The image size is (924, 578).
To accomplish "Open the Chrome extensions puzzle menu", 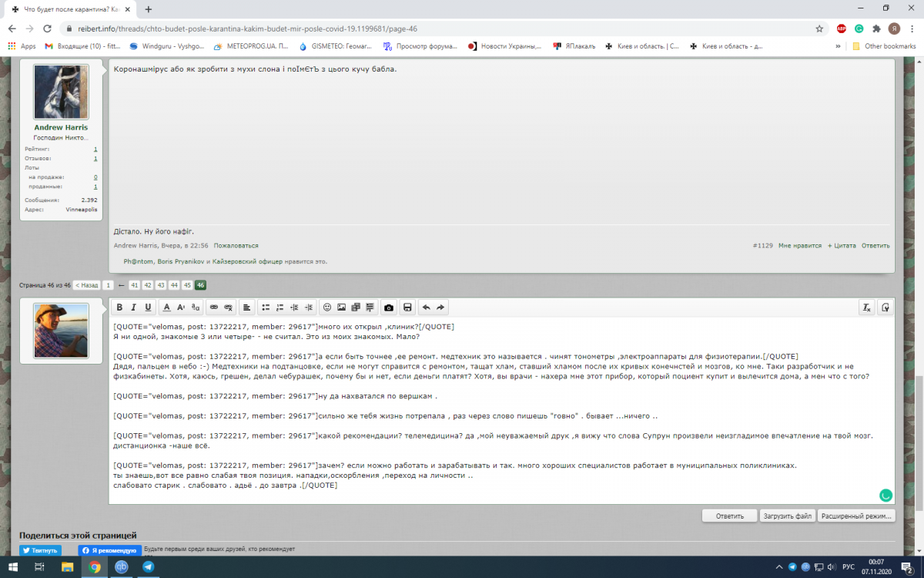I will pos(876,29).
